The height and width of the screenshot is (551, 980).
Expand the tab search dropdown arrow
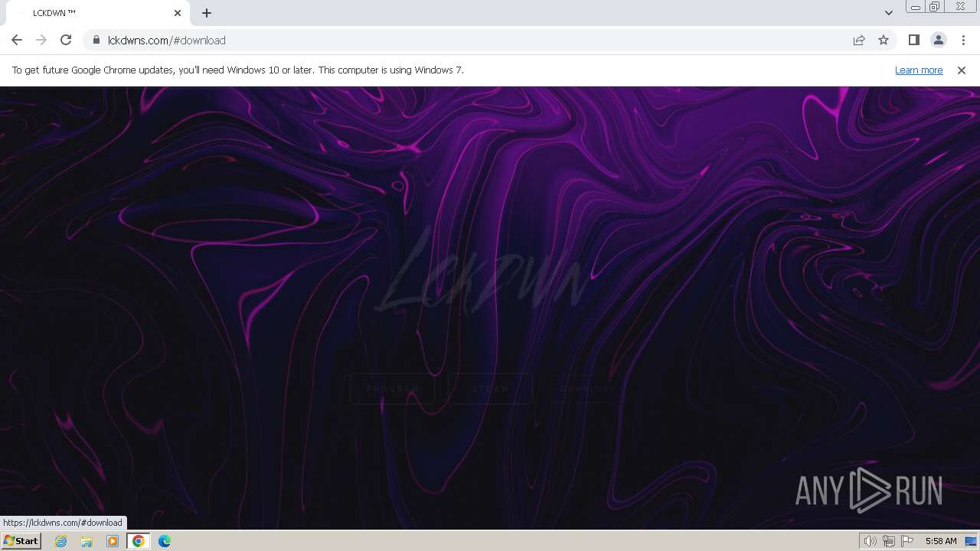click(888, 13)
